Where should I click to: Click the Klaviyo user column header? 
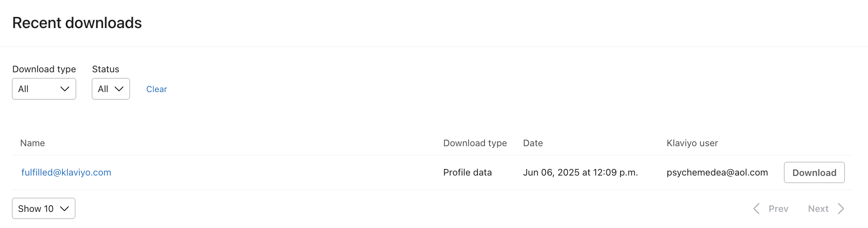tap(692, 143)
